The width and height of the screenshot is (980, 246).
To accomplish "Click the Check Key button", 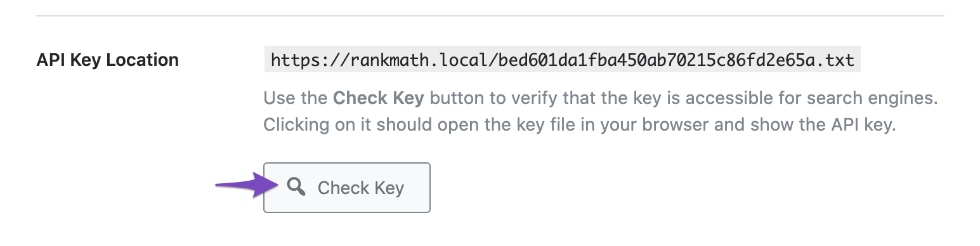I will pyautogui.click(x=347, y=188).
